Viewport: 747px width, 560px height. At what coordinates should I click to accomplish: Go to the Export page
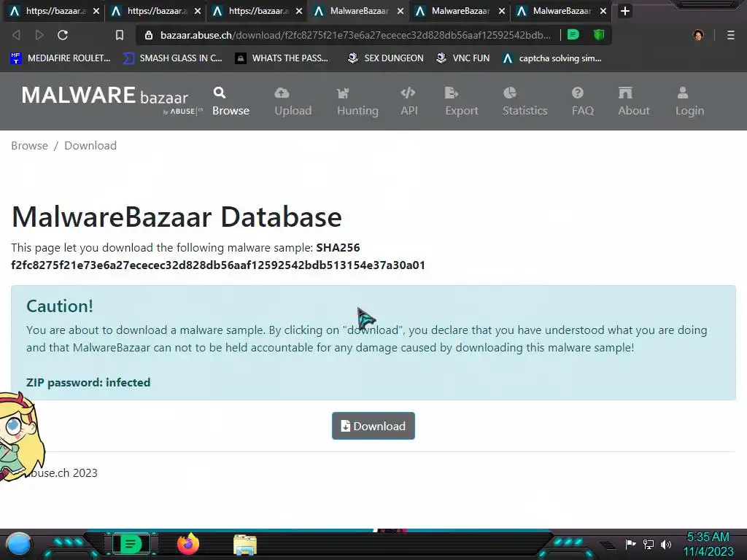tap(461, 101)
